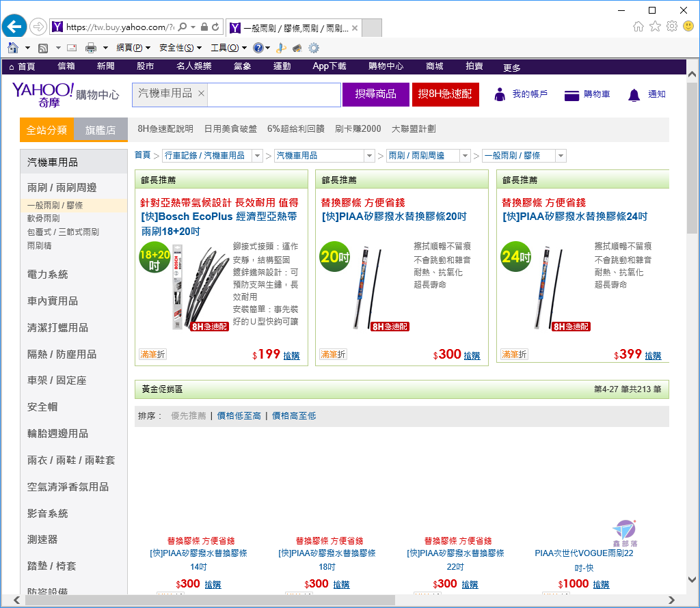
Task: Click the PIAA 20吋 wiper product image
Action: point(368,288)
